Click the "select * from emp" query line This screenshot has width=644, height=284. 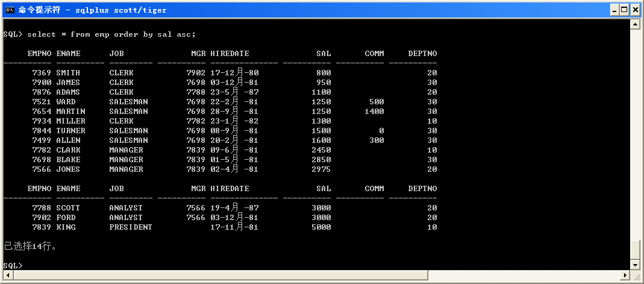point(111,34)
